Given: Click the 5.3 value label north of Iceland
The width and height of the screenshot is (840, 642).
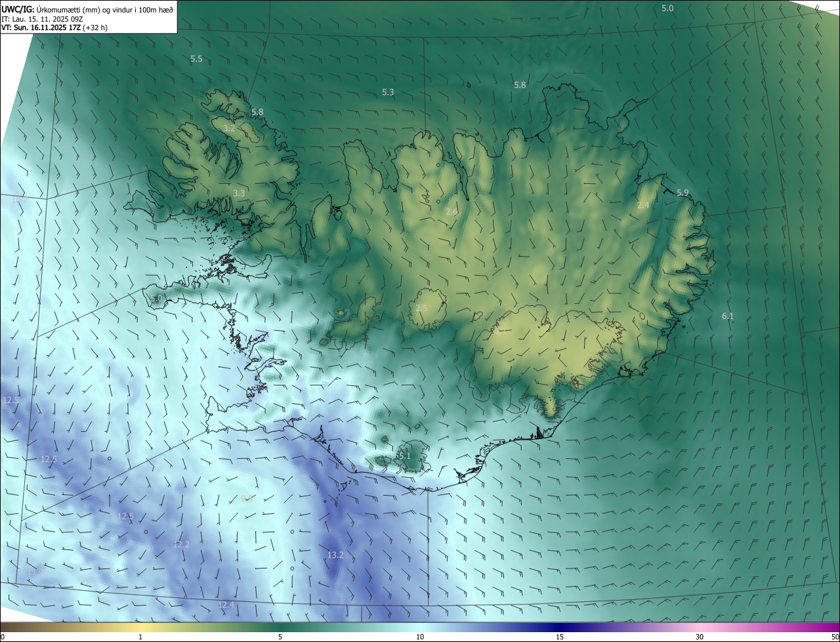Looking at the screenshot, I should (388, 93).
